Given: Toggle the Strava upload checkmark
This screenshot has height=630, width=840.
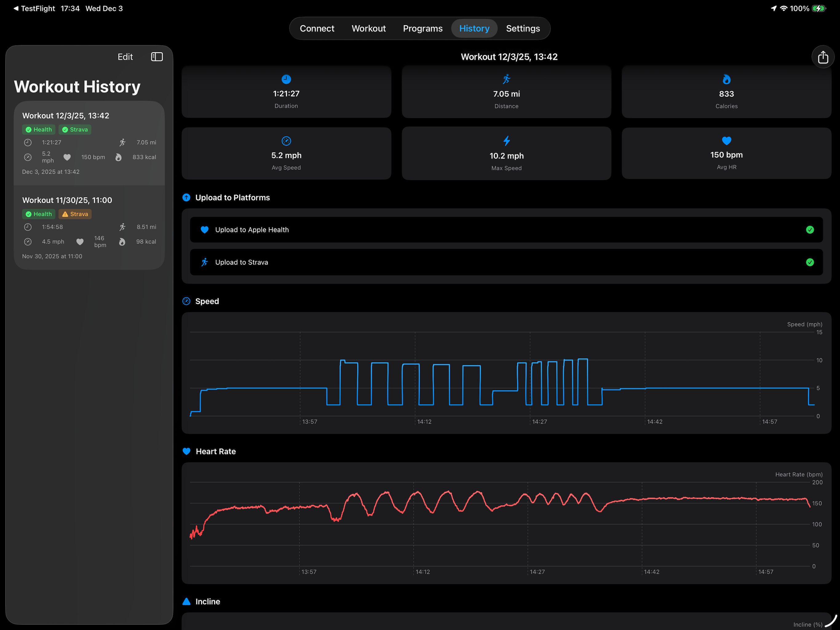Looking at the screenshot, I should tap(810, 262).
